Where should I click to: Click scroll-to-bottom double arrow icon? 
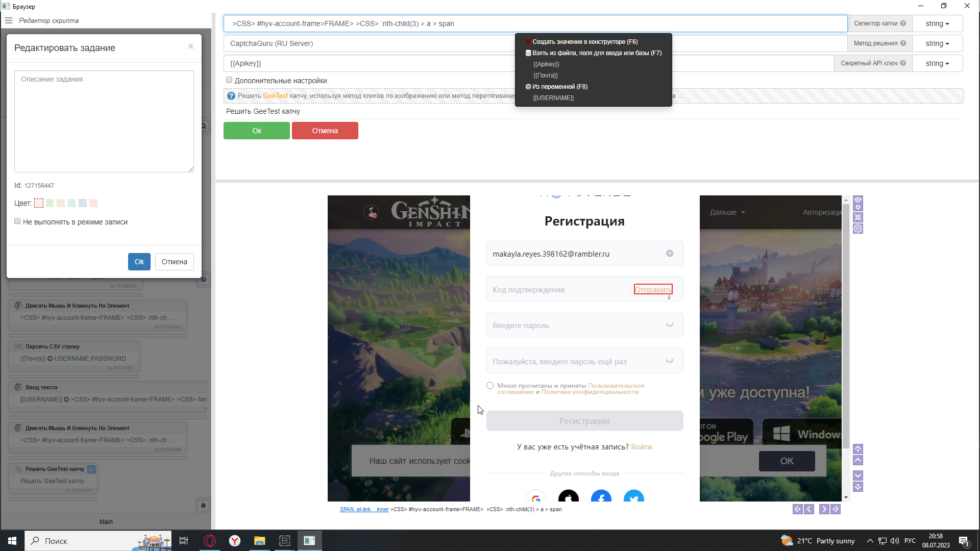[x=858, y=487]
